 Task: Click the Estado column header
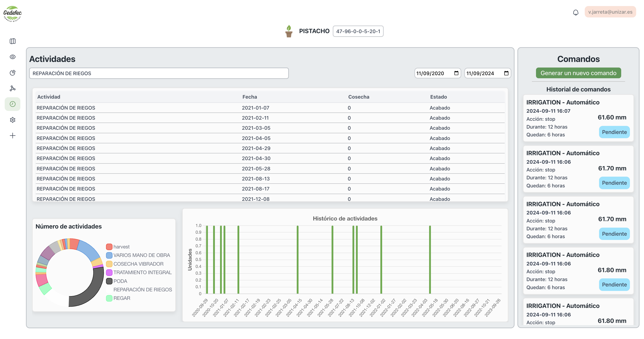tap(438, 97)
